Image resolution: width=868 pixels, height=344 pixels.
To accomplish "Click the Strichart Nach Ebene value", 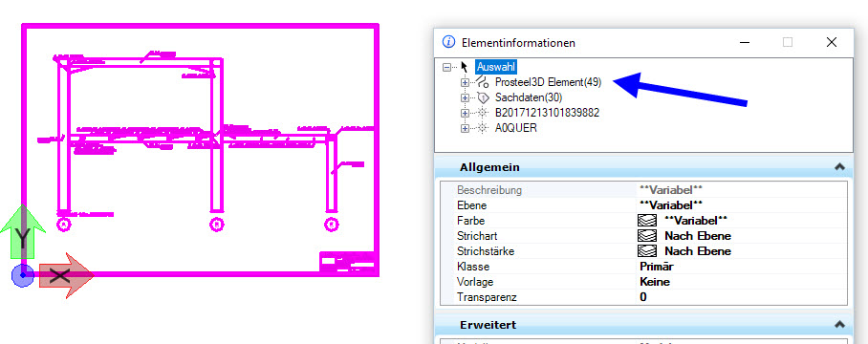I will point(698,236).
